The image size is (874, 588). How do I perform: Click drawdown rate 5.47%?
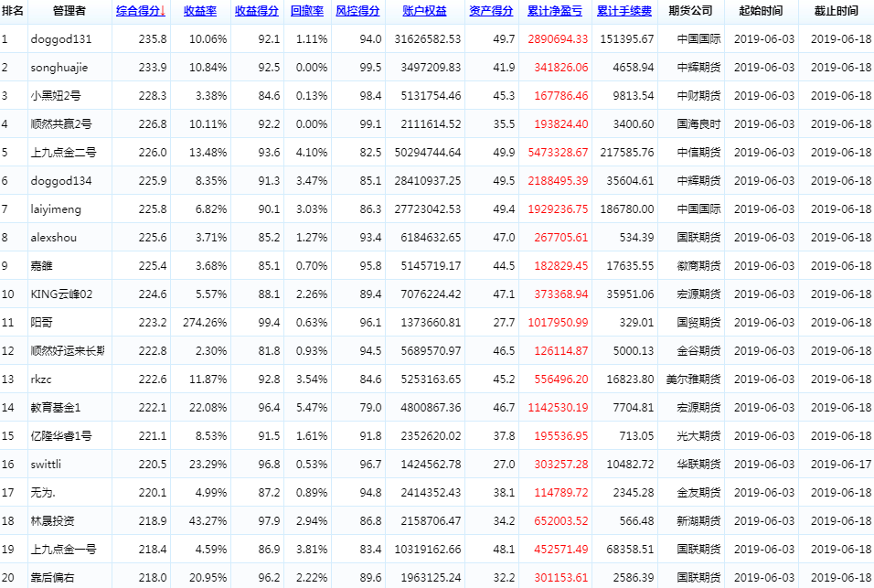click(x=312, y=408)
